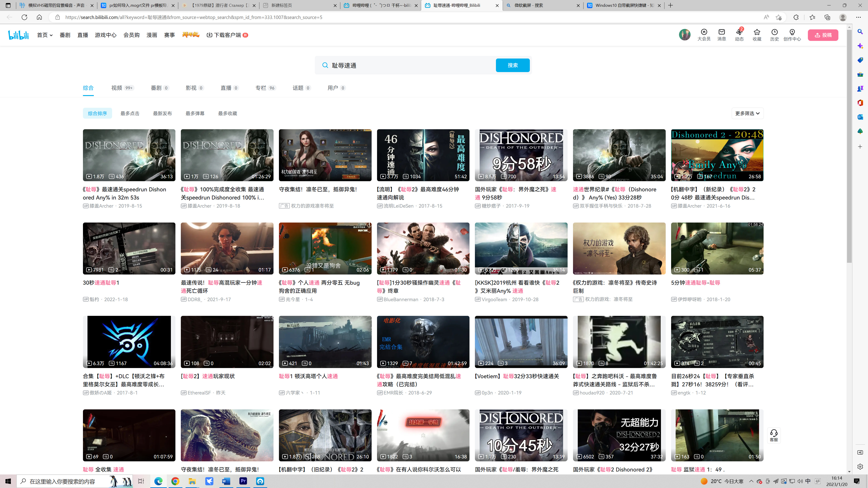Click browser home icon
Screen dimensions: 868x488
(39, 17)
